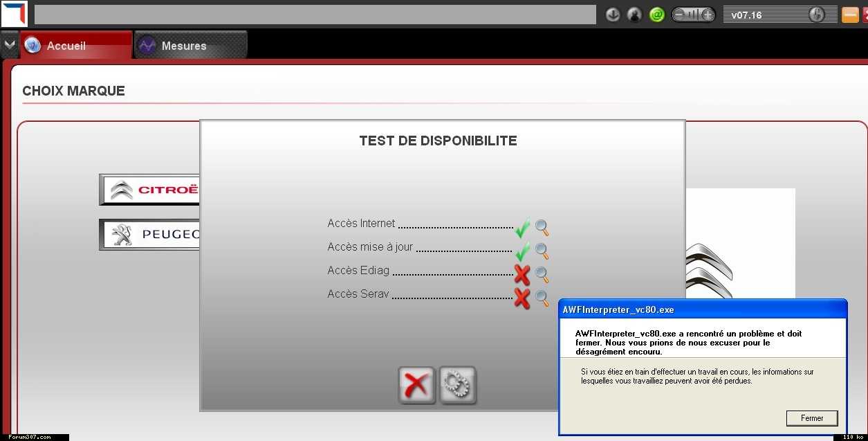Minimize the application with the orange button

point(850,15)
